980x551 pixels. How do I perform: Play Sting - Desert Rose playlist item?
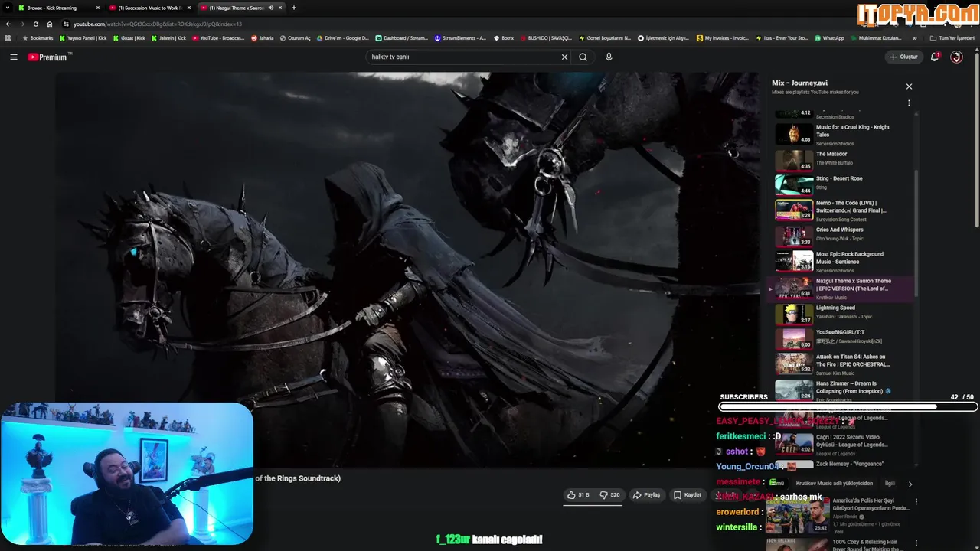(842, 184)
